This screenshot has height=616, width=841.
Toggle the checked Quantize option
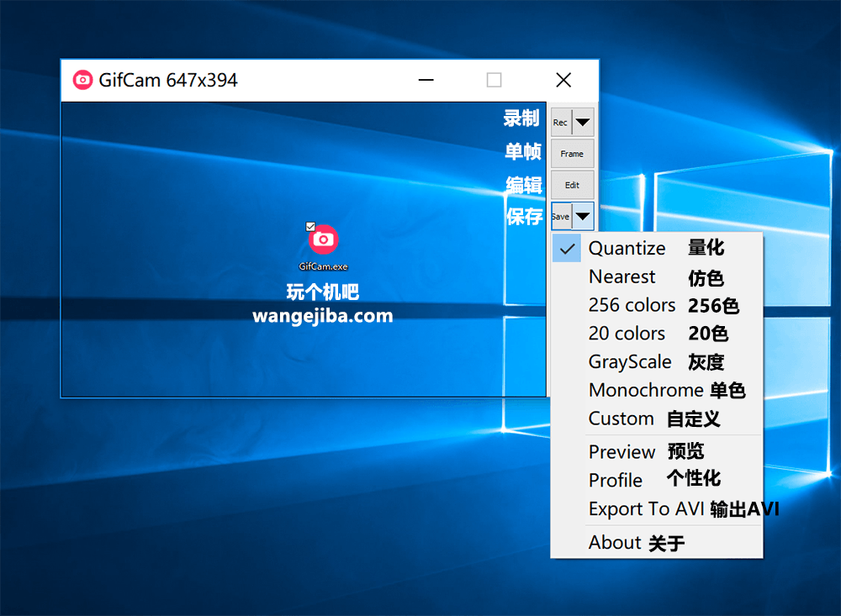627,249
